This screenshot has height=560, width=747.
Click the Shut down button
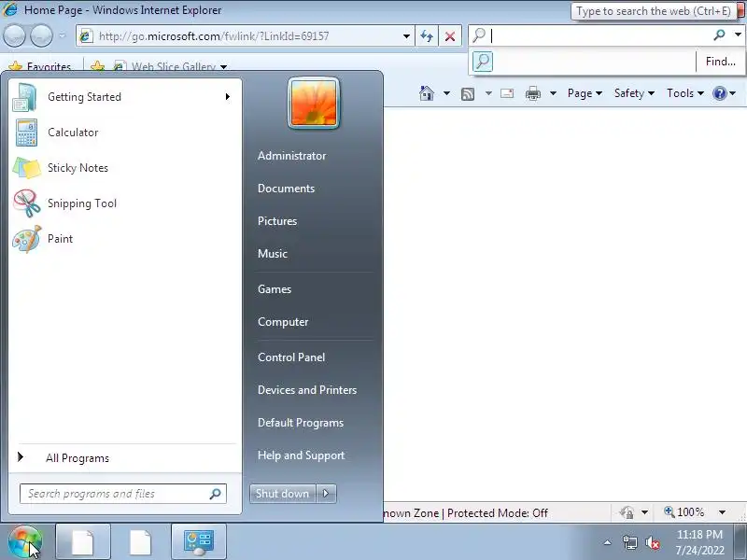pos(283,494)
